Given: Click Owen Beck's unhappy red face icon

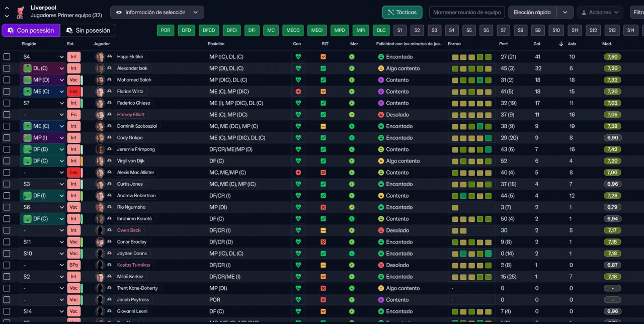Looking at the screenshot, I should click(x=381, y=230).
